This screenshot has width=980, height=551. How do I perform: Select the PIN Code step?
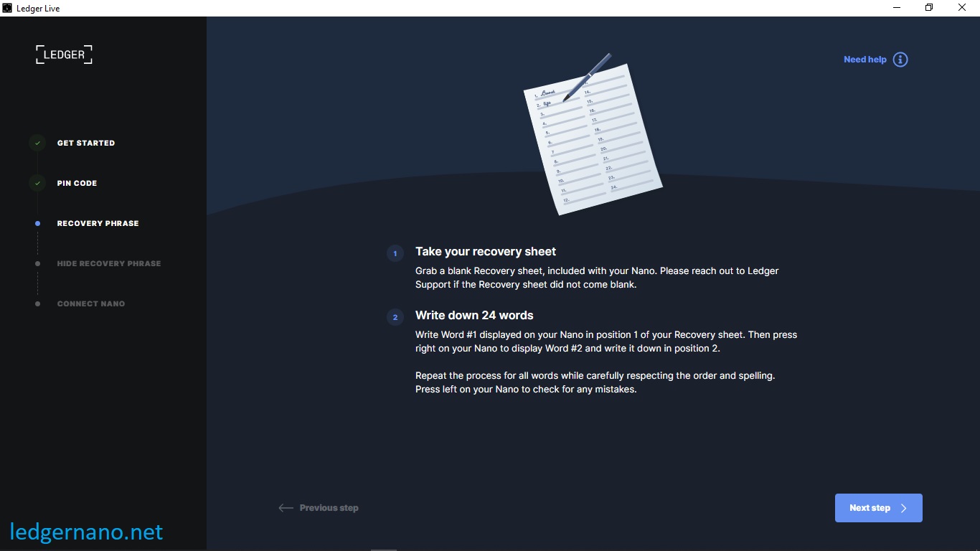77,183
